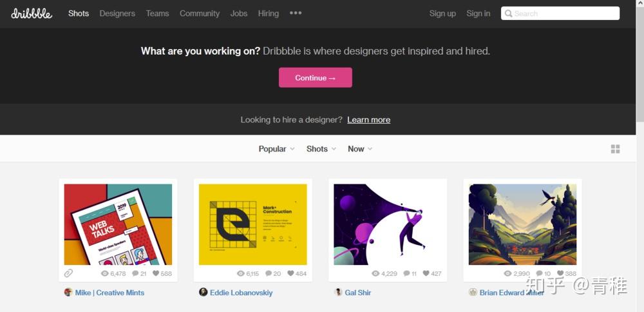The height and width of the screenshot is (312, 644).
Task: Click Gal Shir's avatar icon
Action: [x=338, y=292]
